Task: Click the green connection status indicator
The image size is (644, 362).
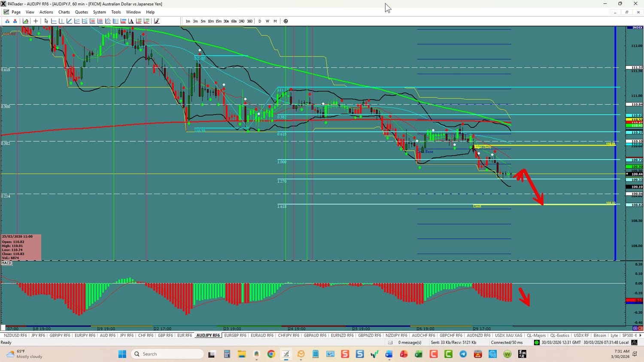Action: click(x=536, y=343)
